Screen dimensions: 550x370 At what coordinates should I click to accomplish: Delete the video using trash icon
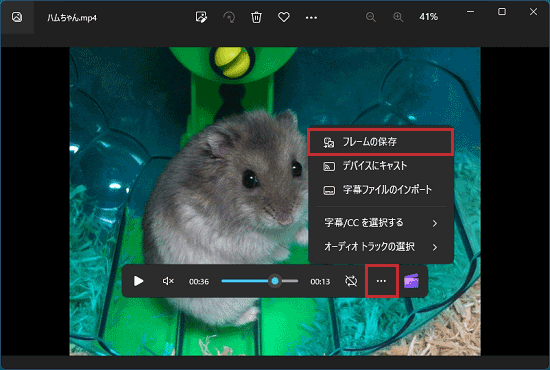pyautogui.click(x=256, y=17)
